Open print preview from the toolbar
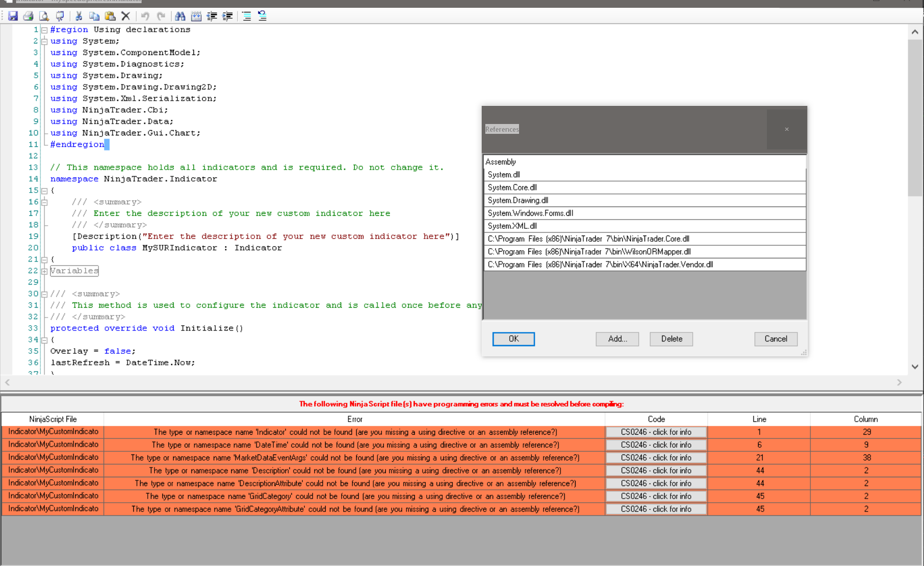 [x=44, y=16]
